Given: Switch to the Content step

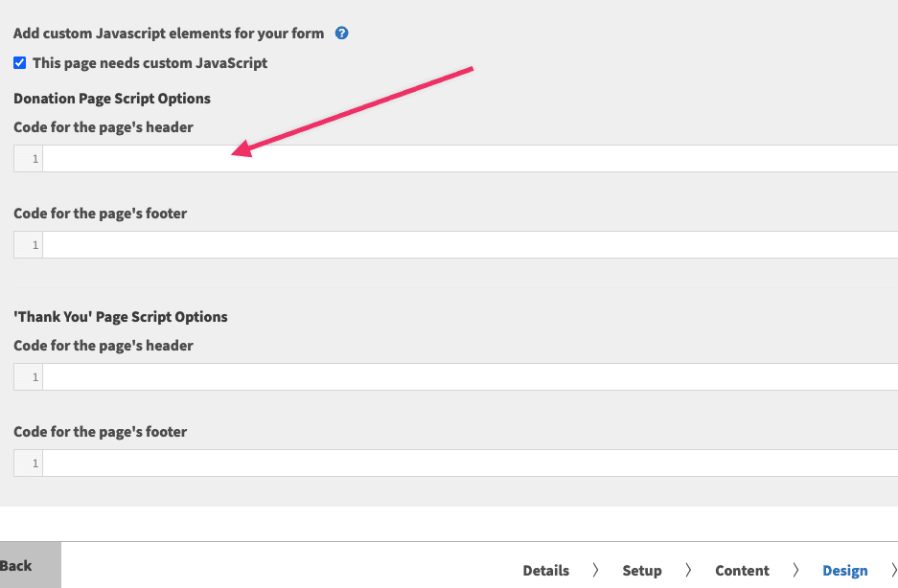Looking at the screenshot, I should [742, 571].
